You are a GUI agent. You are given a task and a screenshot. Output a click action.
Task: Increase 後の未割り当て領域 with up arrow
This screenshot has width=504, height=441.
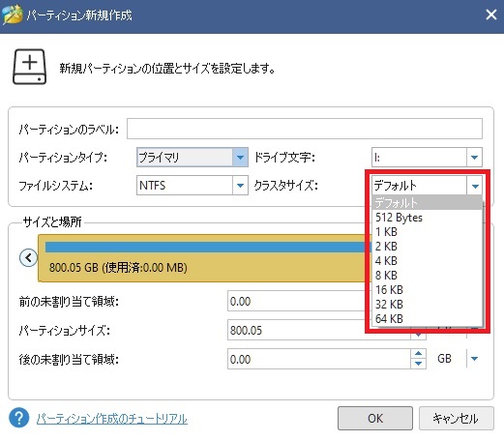(x=418, y=353)
